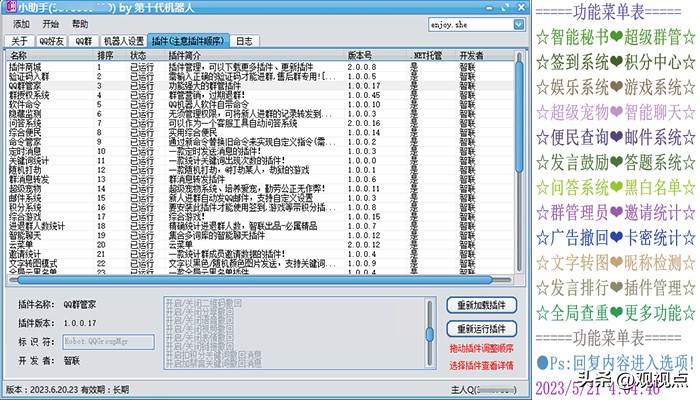Viewport: 700px width, 400px height.
Task: Select the 邀请统计 plugin row
Action: [261, 254]
